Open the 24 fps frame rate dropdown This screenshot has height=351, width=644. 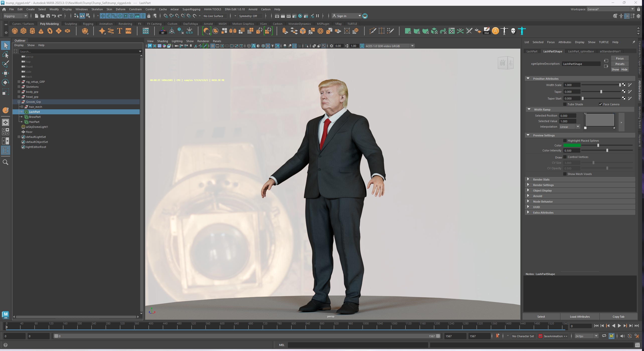(586, 336)
